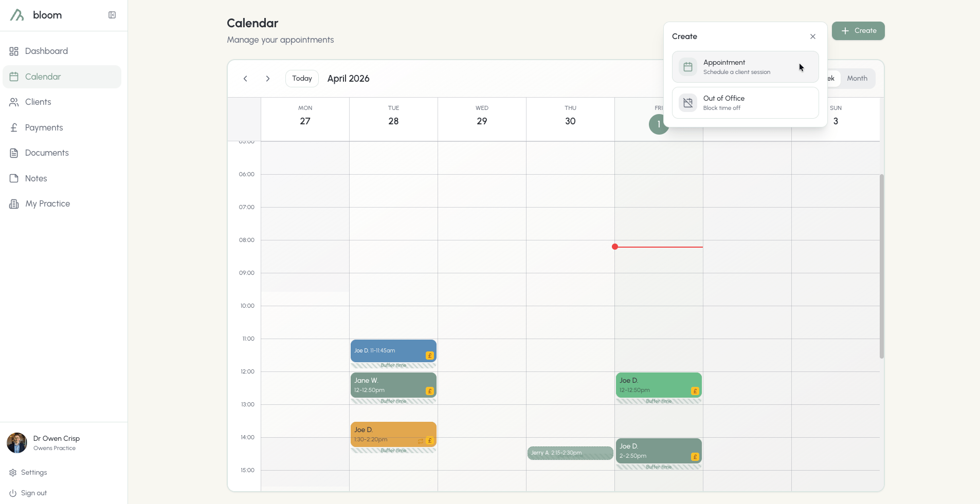Click the 10:00 time label
This screenshot has height=504, width=980.
coord(247,306)
